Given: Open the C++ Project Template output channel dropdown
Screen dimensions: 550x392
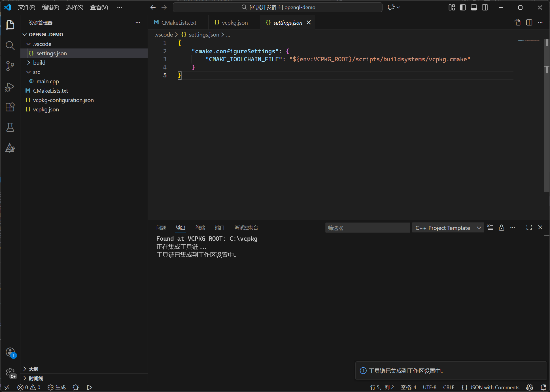Looking at the screenshot, I should coord(448,228).
